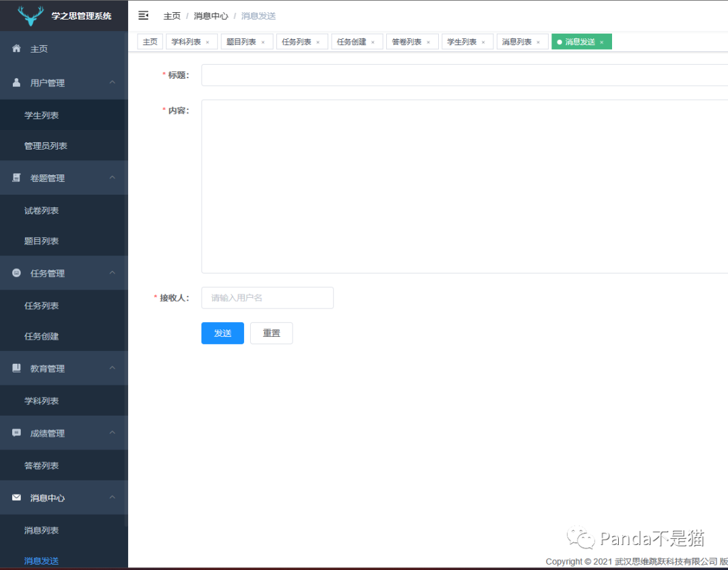The height and width of the screenshot is (570, 728).
Task: Close the 学科列表 tab
Action: 208,42
